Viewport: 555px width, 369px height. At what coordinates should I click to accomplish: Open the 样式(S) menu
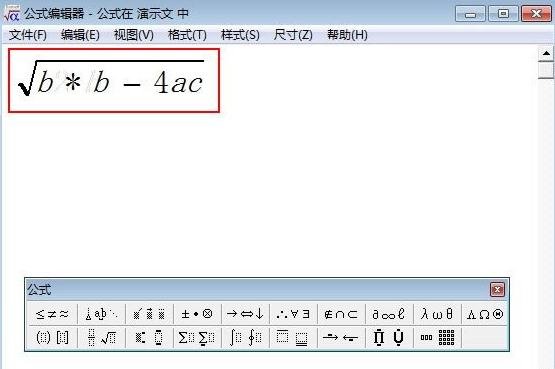[x=240, y=35]
